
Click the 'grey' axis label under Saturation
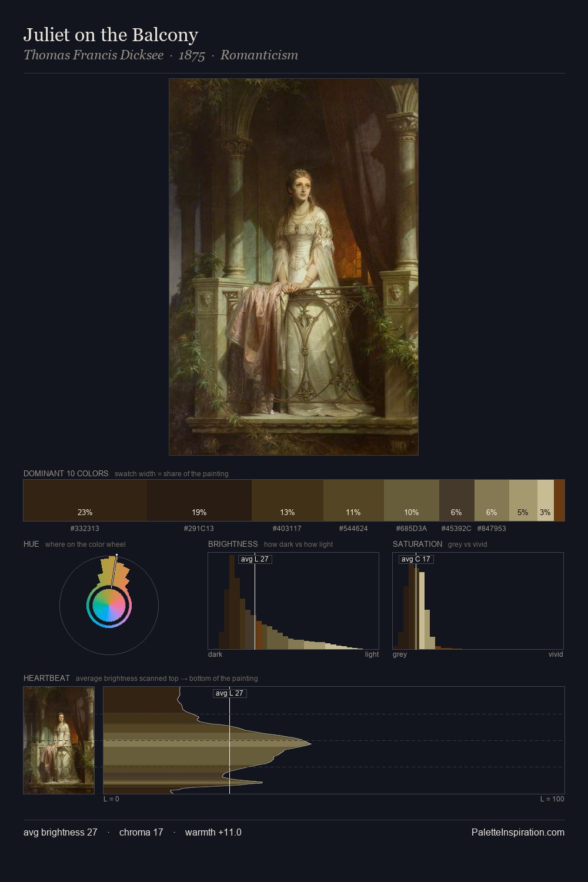click(400, 654)
